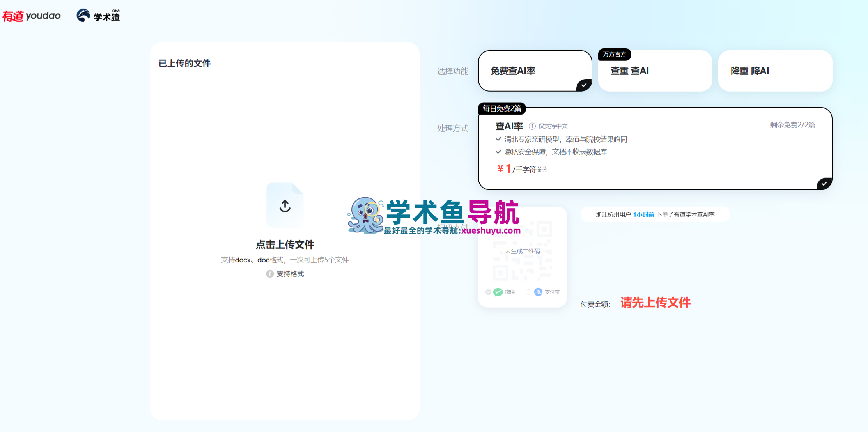Click the 万方官方 badge
The image size is (868, 432).
615,55
